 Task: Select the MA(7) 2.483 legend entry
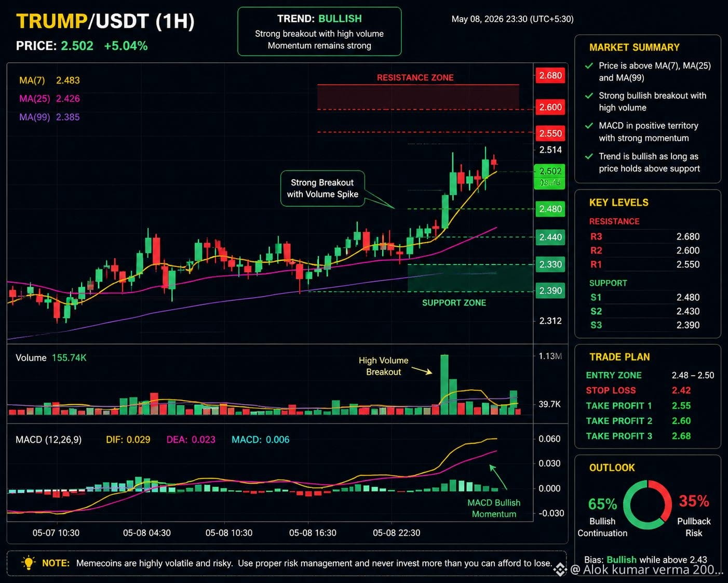pos(49,81)
